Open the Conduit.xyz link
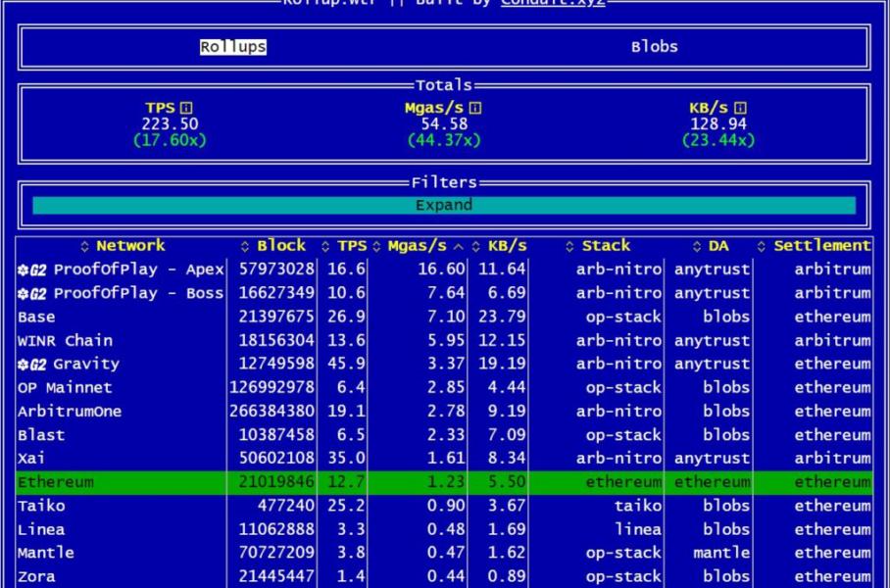This screenshot has width=890, height=588. click(x=553, y=2)
